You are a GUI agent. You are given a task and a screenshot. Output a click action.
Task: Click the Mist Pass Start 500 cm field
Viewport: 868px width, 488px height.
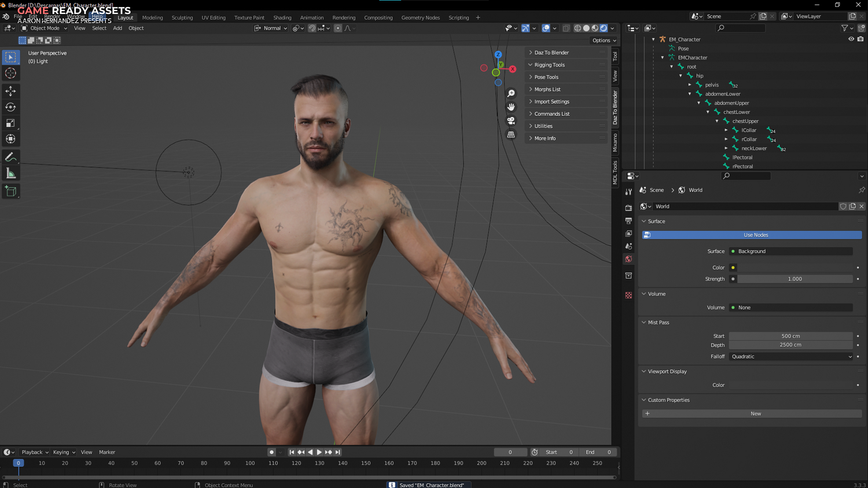point(791,336)
